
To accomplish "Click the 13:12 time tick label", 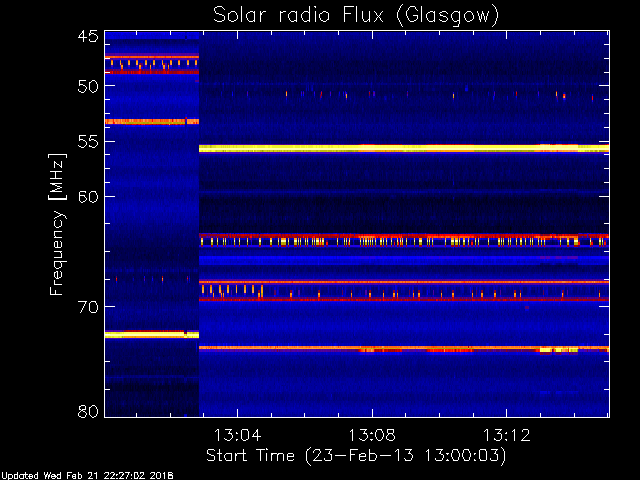I will coord(507,435).
